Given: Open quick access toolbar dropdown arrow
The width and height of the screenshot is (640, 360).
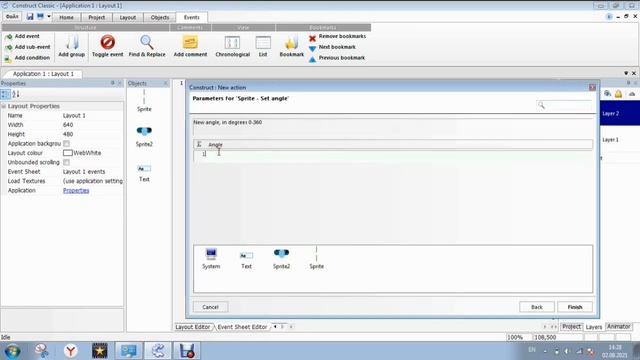Looking at the screenshot, I should tap(49, 17).
